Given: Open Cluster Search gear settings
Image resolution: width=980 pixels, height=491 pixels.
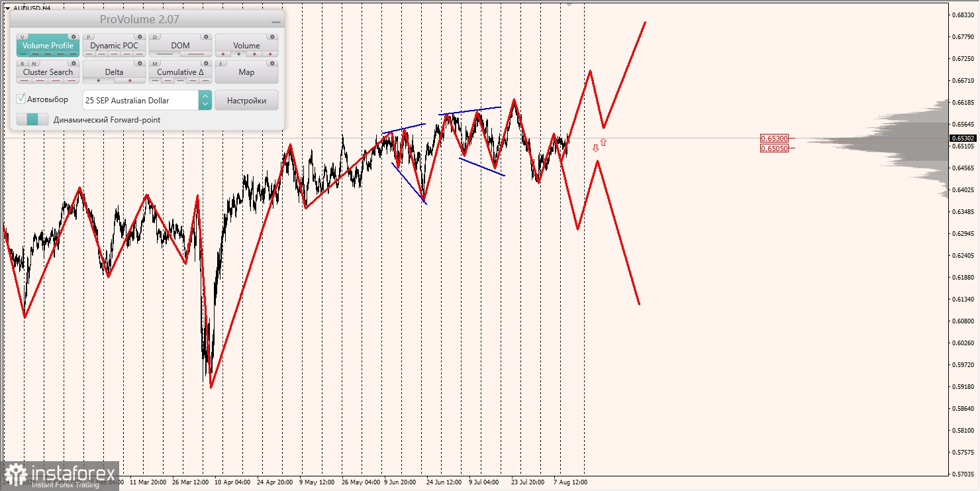Looking at the screenshot, I should point(73,63).
